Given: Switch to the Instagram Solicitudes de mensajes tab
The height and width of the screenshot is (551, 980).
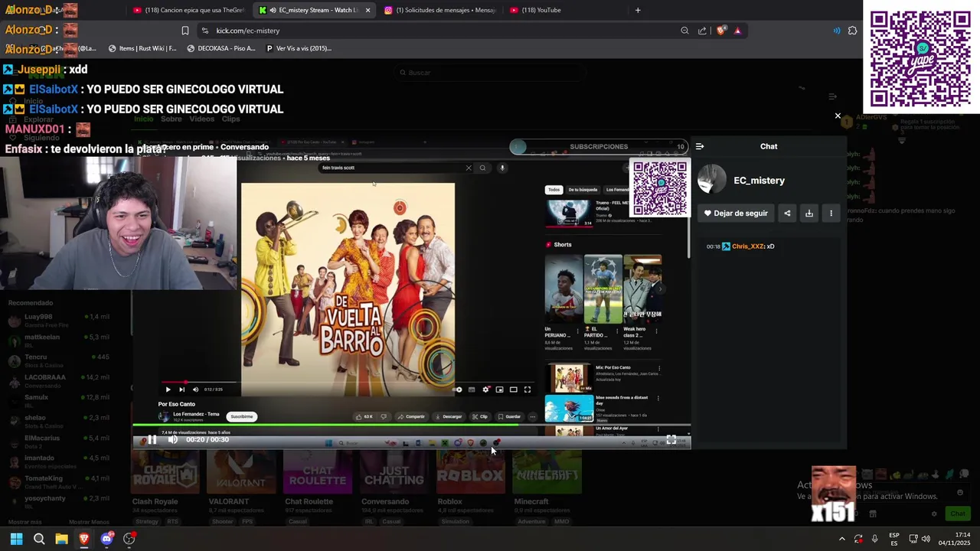Looking at the screenshot, I should (x=439, y=10).
